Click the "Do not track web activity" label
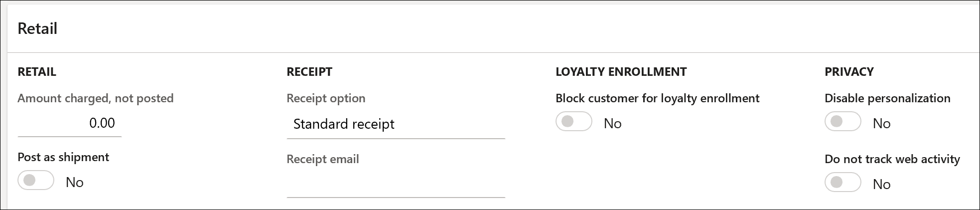980x210 pixels. tap(892, 159)
